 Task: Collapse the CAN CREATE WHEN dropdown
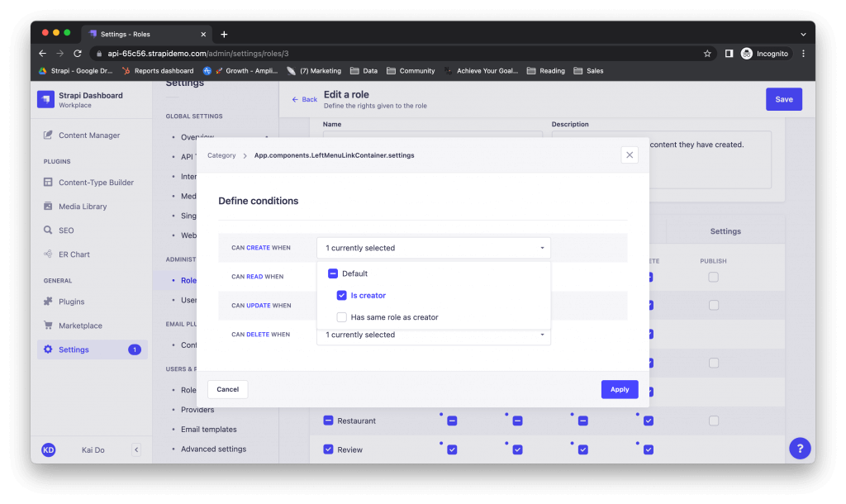coord(543,247)
